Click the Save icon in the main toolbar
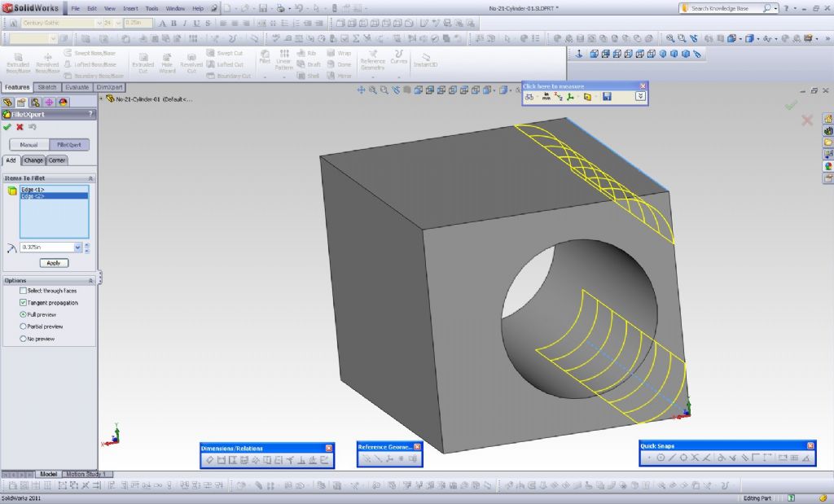This screenshot has height=504, width=834. coord(263,8)
